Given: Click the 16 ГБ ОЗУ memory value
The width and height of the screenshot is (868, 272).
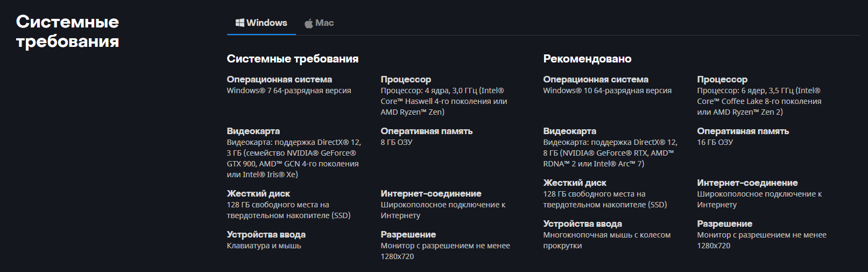Looking at the screenshot, I should tap(715, 142).
